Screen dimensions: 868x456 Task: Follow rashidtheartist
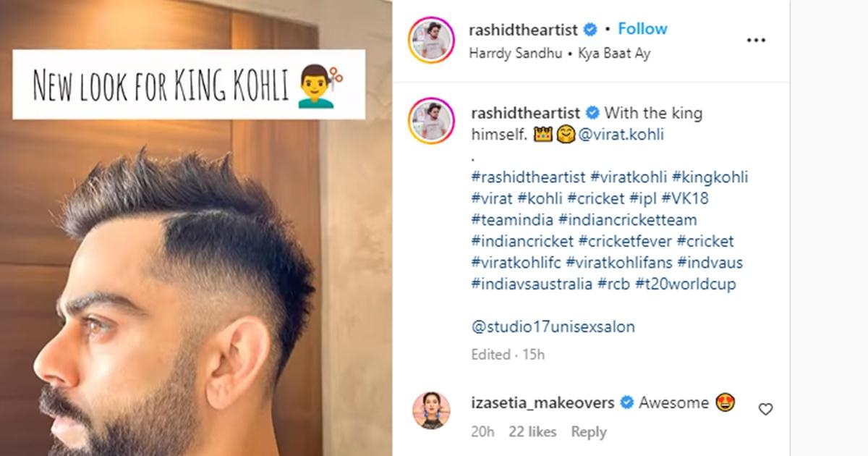642,29
